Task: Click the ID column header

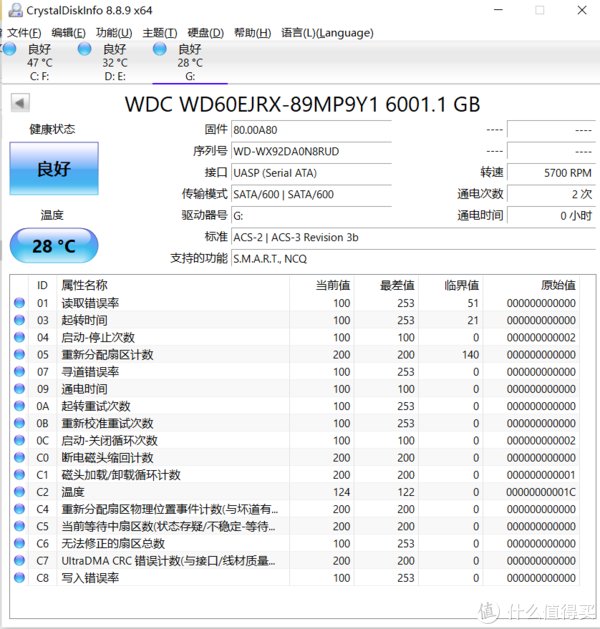Action: pos(43,285)
